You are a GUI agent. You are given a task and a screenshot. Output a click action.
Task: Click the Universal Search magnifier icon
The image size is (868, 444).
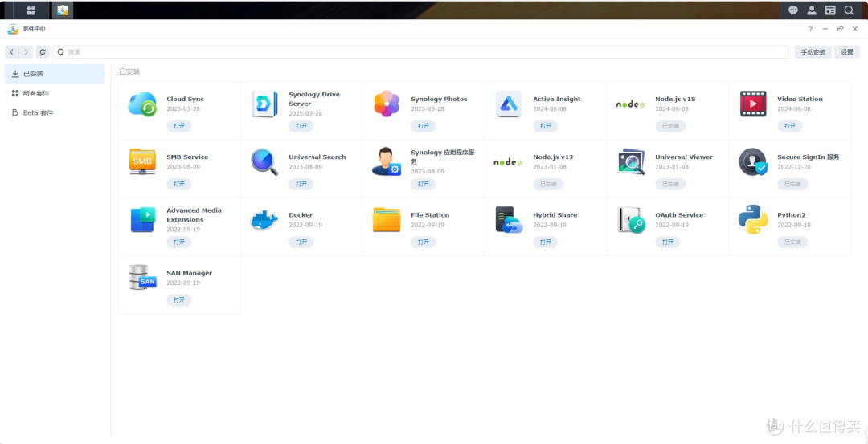264,161
